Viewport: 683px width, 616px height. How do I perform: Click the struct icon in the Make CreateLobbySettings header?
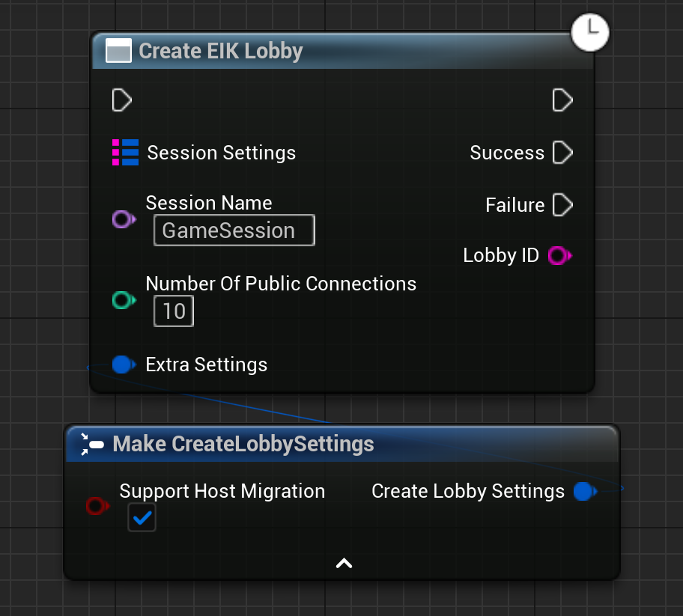tap(91, 444)
